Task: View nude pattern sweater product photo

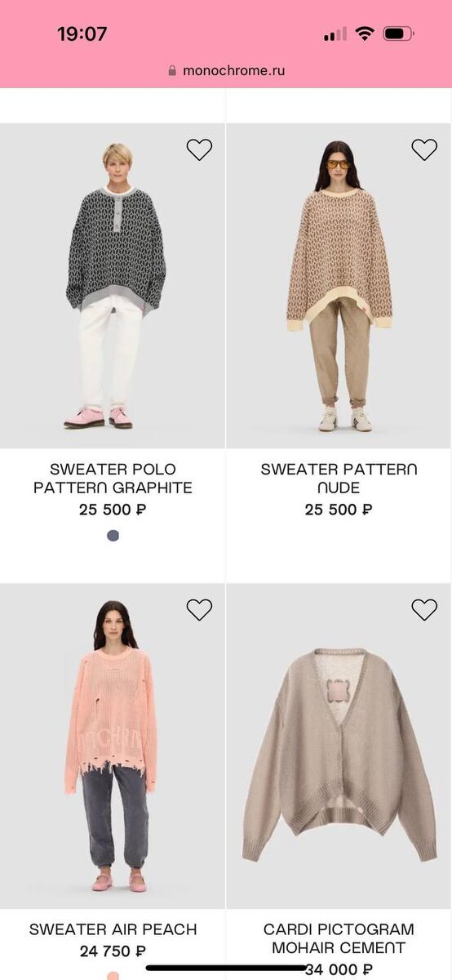Action: tap(339, 286)
